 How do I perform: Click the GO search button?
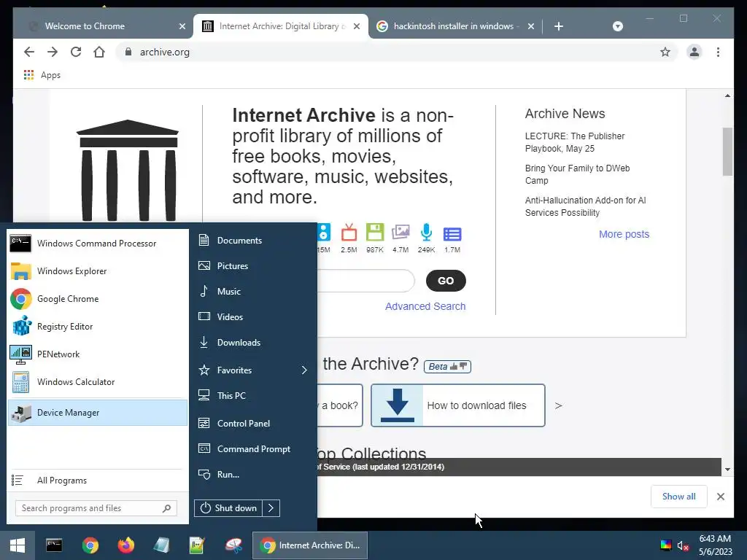446,281
